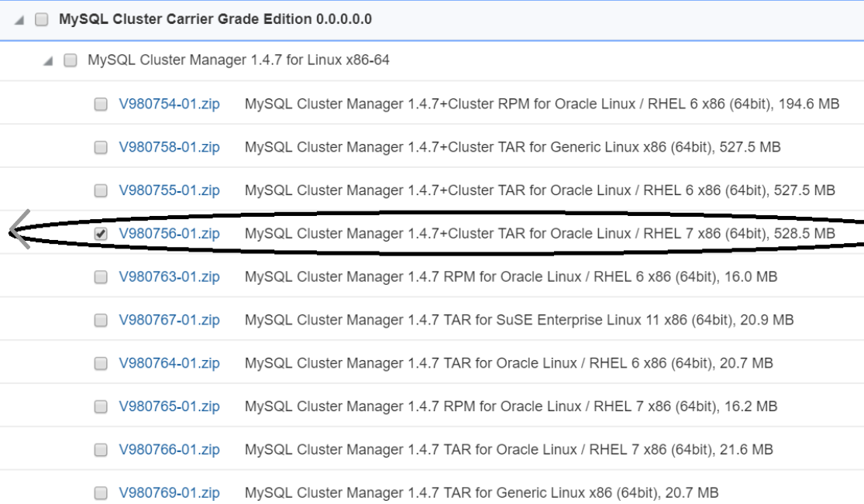Click 'MySQL Cluster Manager 1.4.7 for Linux x86-64' label
This screenshot has height=504, width=864.
pyautogui.click(x=239, y=60)
